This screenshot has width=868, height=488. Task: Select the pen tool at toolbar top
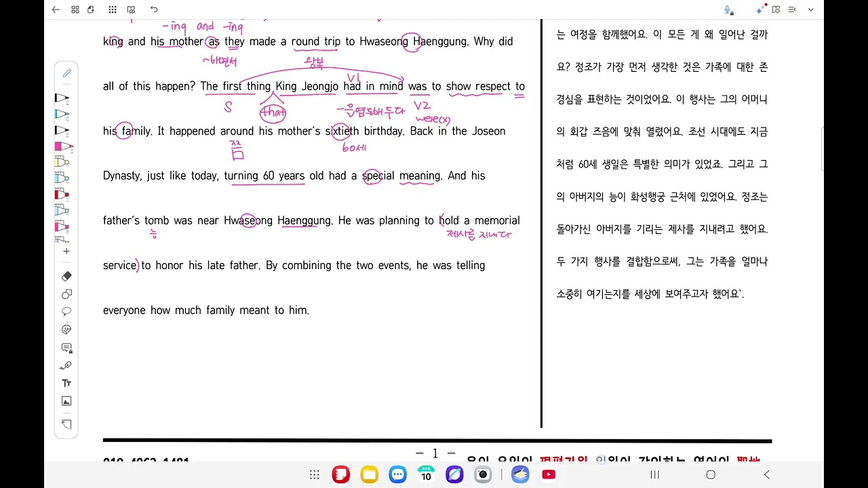66,73
